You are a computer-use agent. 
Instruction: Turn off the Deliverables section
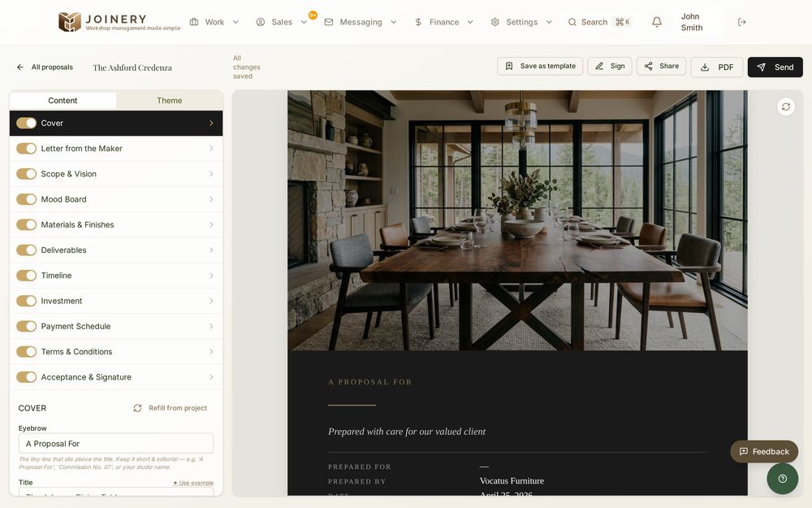click(27, 250)
